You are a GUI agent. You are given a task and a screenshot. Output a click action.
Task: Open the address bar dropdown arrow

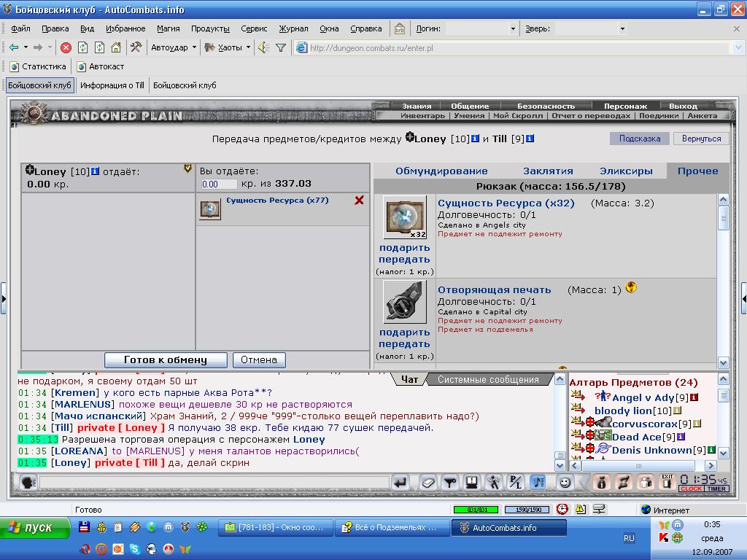pyautogui.click(x=738, y=47)
